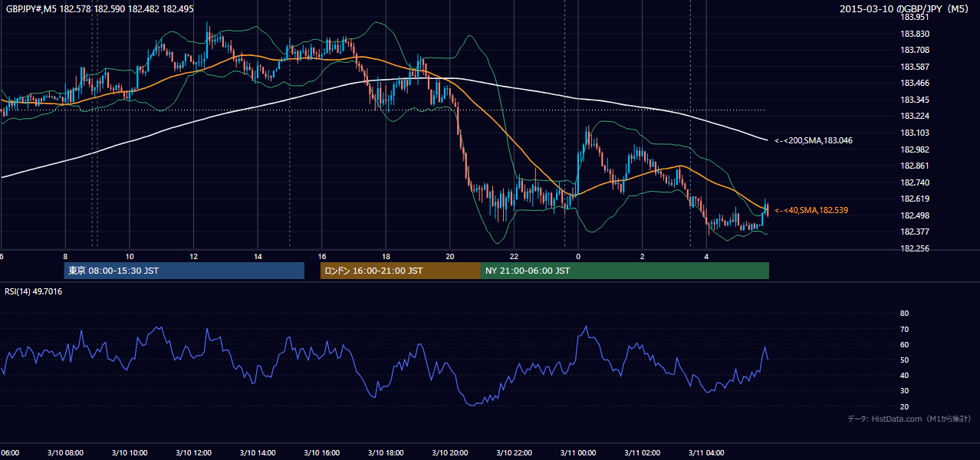
Task: Click price axis value 182.982
Action: tap(914, 149)
